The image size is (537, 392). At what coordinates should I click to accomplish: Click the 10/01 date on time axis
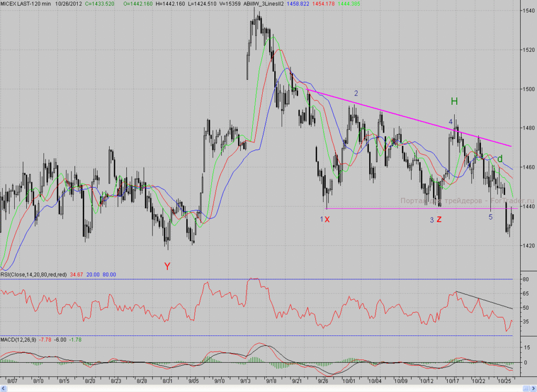click(349, 380)
